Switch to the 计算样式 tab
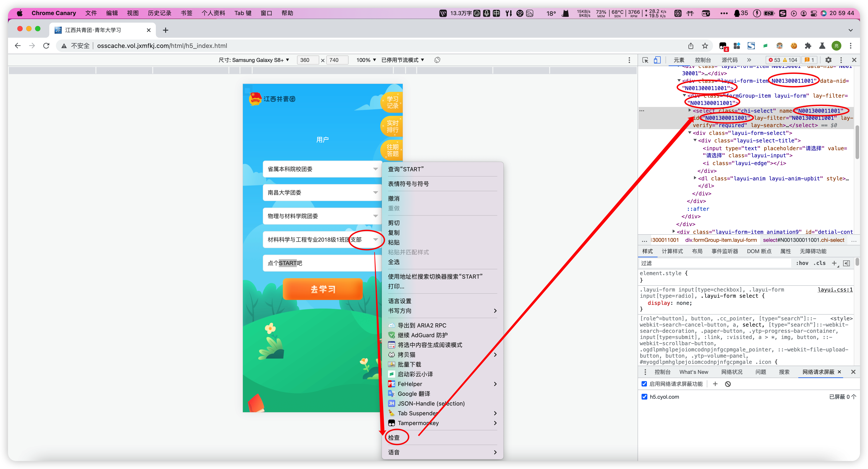 pyautogui.click(x=672, y=251)
